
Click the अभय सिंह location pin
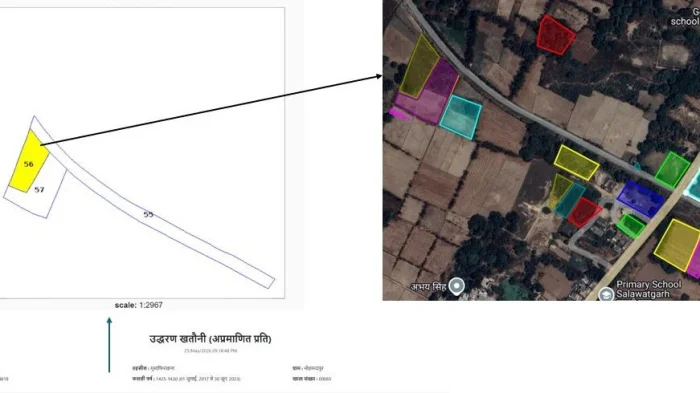pos(457,286)
